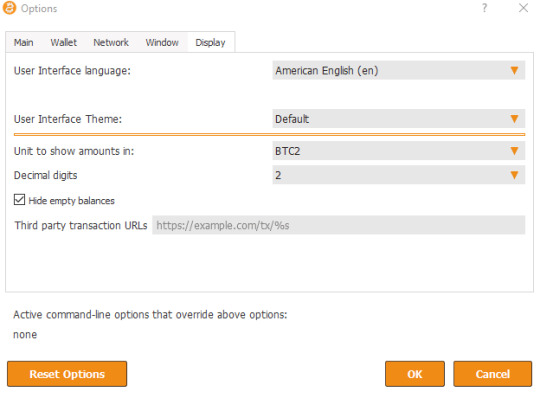Open the Window tab
Image resolution: width=540 pixels, height=398 pixels.
[x=162, y=43]
